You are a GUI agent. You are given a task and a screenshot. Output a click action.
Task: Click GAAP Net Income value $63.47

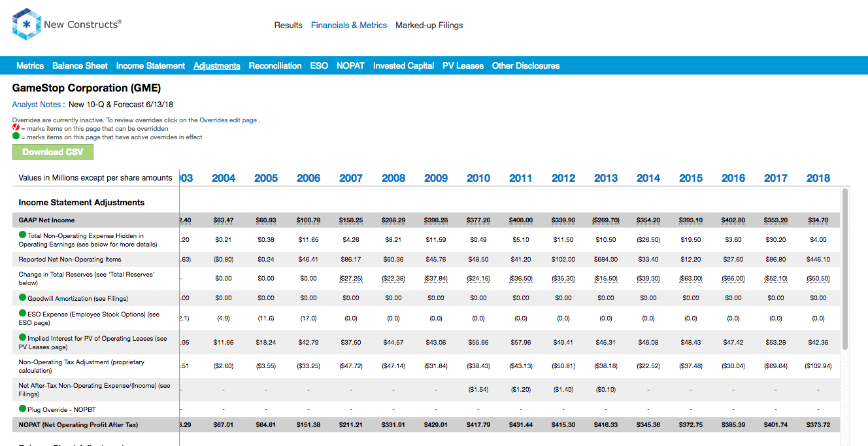coord(224,220)
